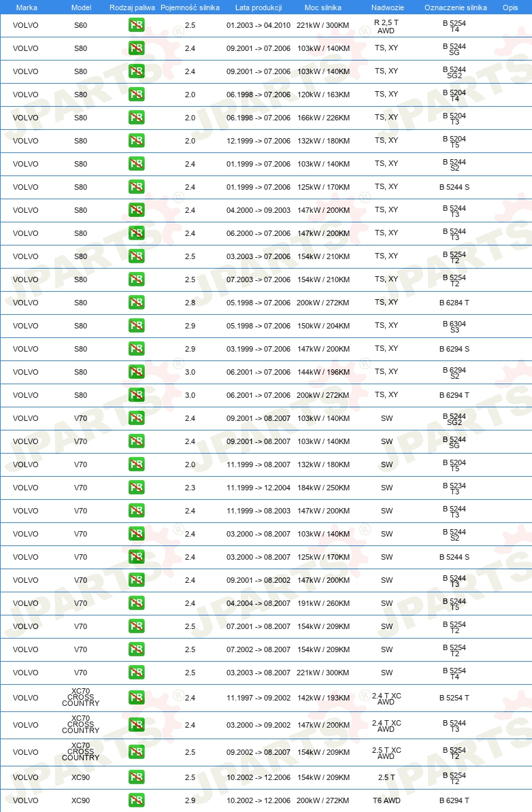Select the '2.4 T XC AWD' cell in the 142kW row

[386, 698]
